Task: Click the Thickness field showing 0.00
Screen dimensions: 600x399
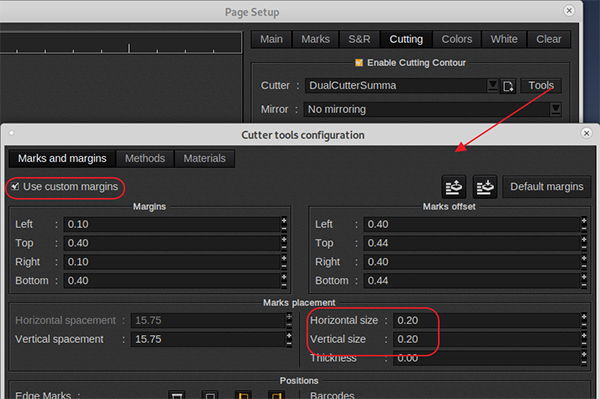Action: tap(487, 358)
